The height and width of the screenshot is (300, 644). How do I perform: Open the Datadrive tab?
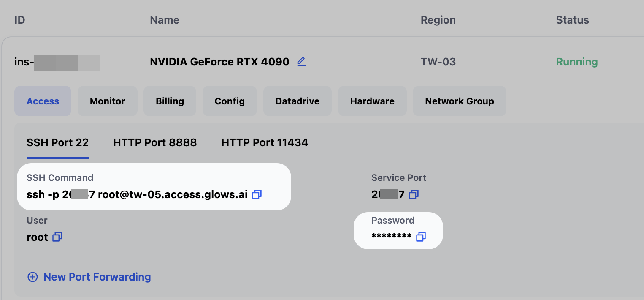[x=297, y=101]
